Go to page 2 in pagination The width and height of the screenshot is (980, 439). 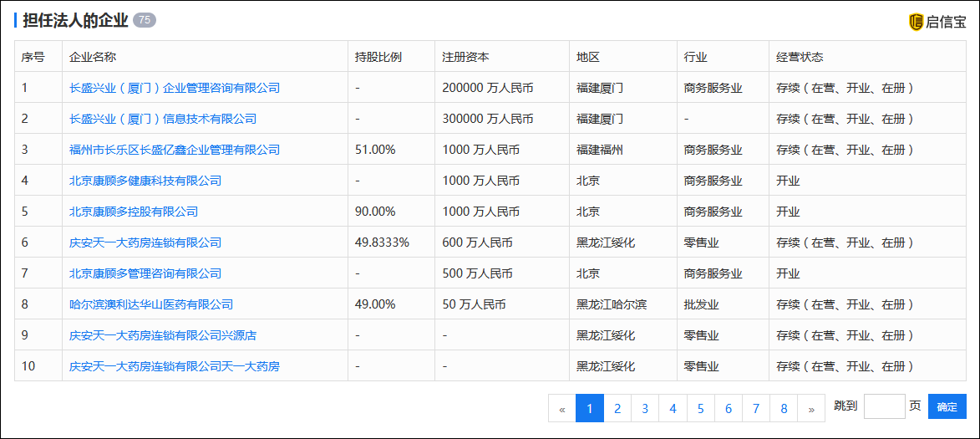(x=617, y=408)
